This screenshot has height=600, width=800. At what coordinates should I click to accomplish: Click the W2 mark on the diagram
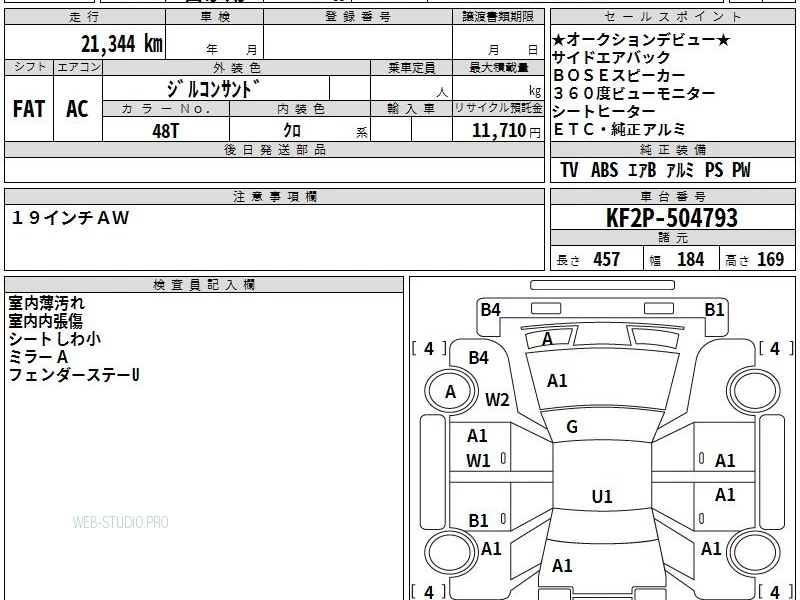pos(497,399)
